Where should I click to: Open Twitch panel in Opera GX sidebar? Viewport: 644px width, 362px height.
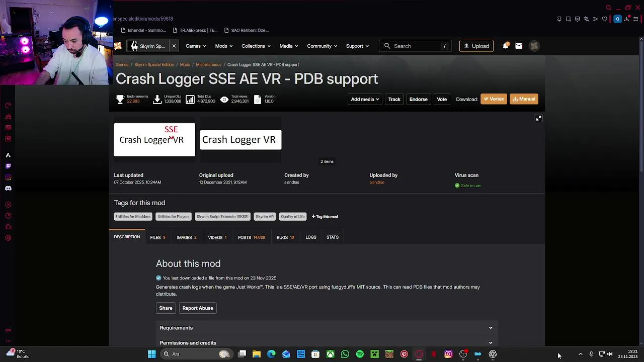(x=8, y=166)
